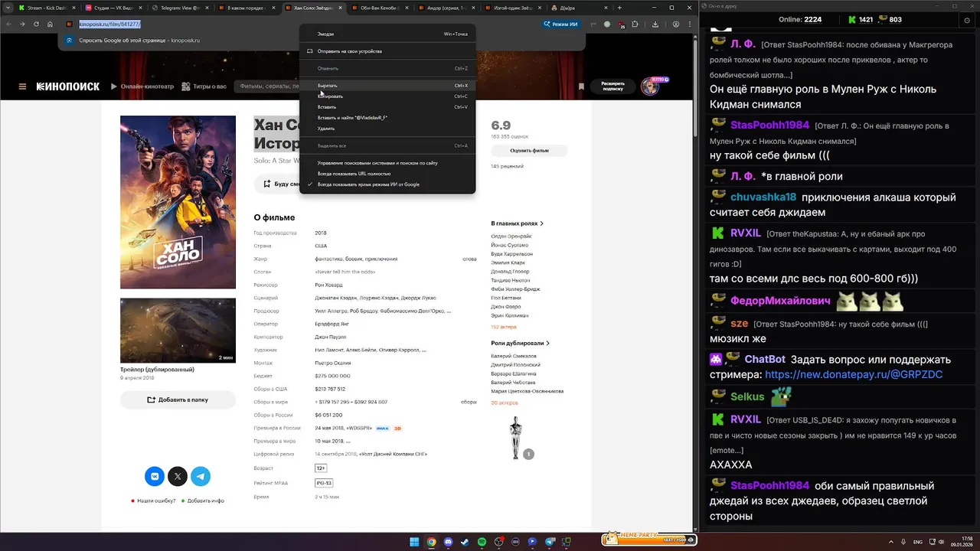Click 'Нашли ошибку?' link
The image size is (980, 551).
(153, 500)
